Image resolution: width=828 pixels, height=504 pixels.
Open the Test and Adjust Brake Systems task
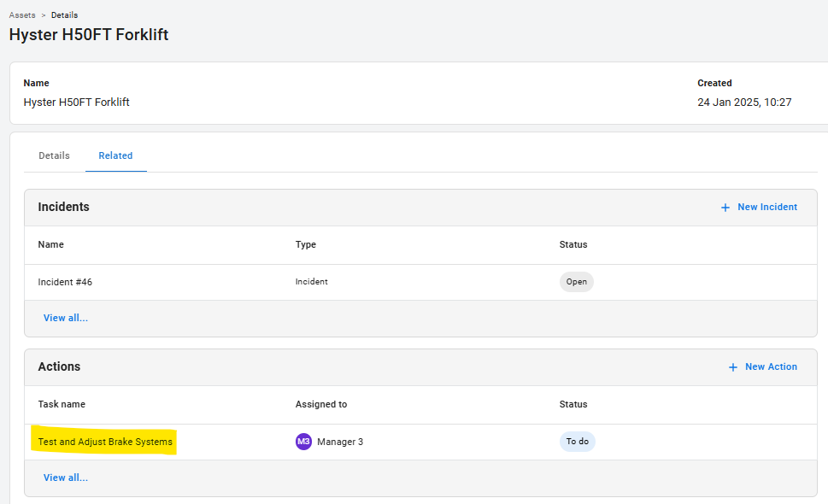click(x=105, y=442)
